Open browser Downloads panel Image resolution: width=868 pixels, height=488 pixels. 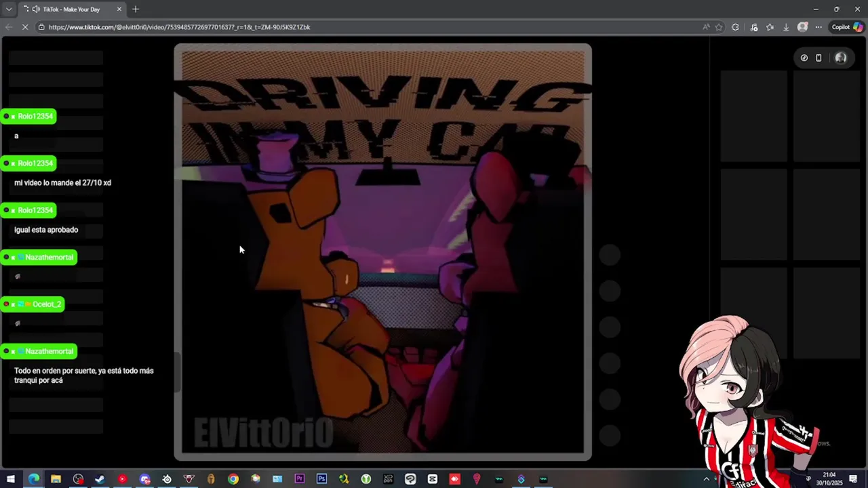(786, 27)
